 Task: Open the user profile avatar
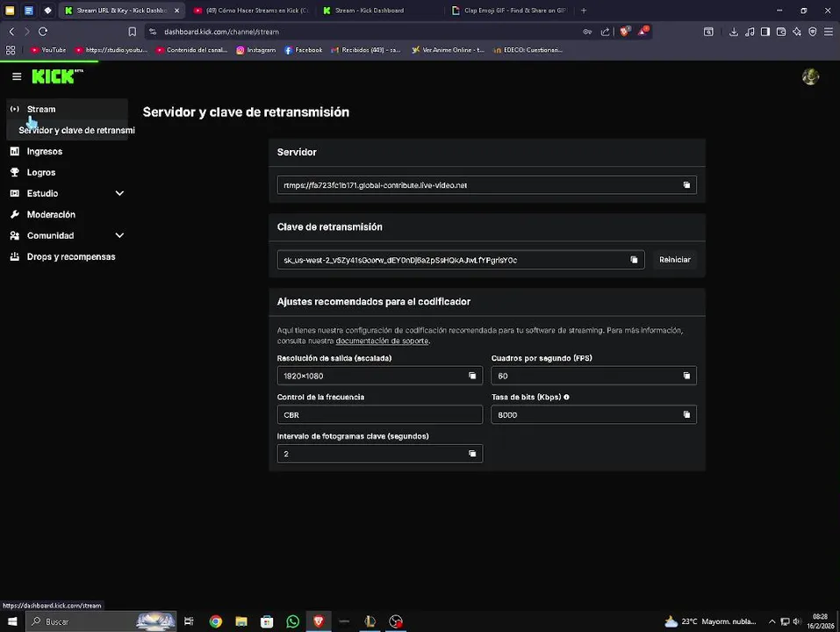810,76
